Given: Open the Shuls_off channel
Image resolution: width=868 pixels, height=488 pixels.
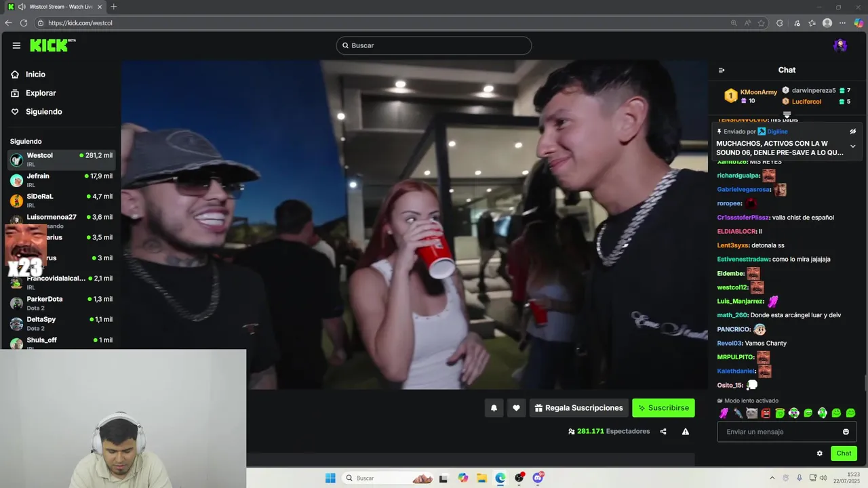Looking at the screenshot, I should (x=61, y=343).
